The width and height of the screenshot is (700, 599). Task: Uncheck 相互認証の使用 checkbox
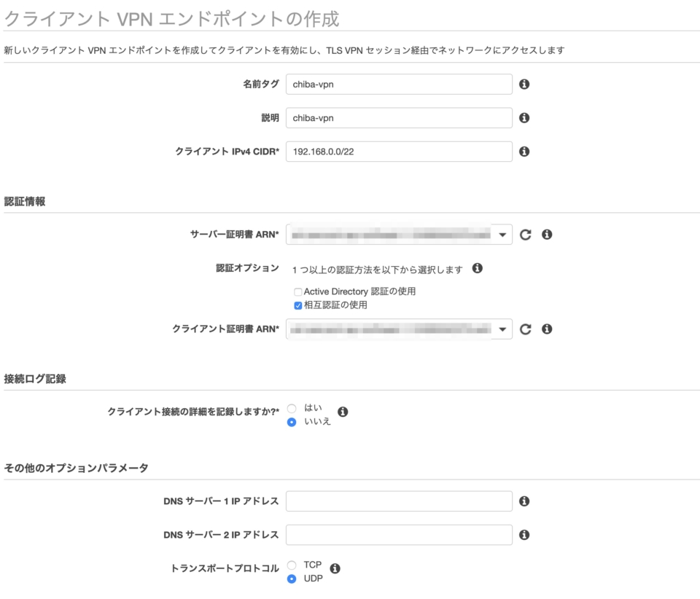(297, 305)
